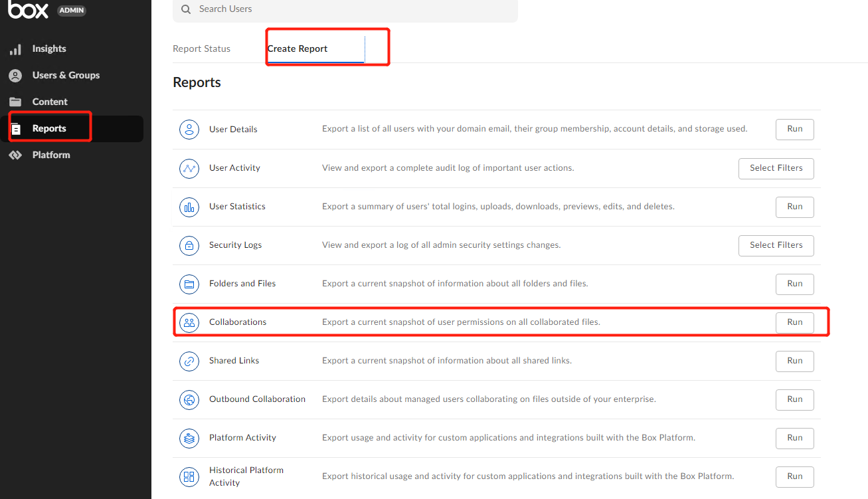868x499 pixels.
Task: Click the Reports page heading
Action: [x=197, y=82]
